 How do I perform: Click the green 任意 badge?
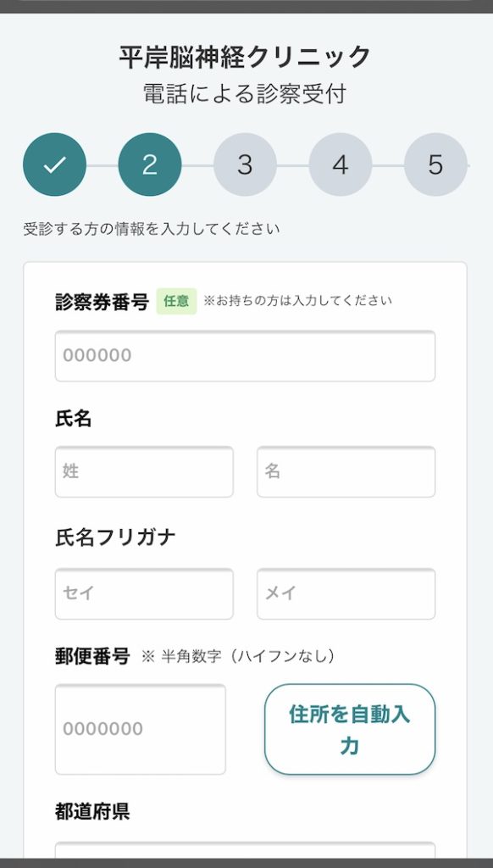176,301
